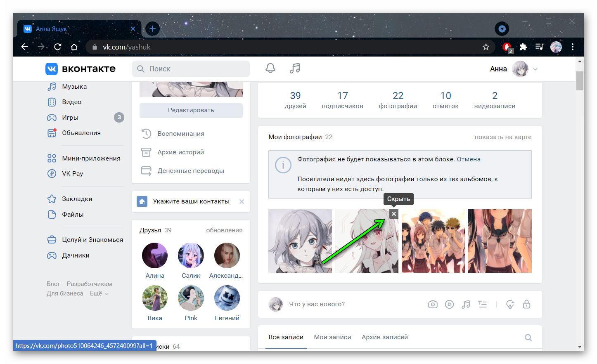The width and height of the screenshot is (597, 364).
Task: Open the Разработчикам footer link
Action: tap(89, 284)
